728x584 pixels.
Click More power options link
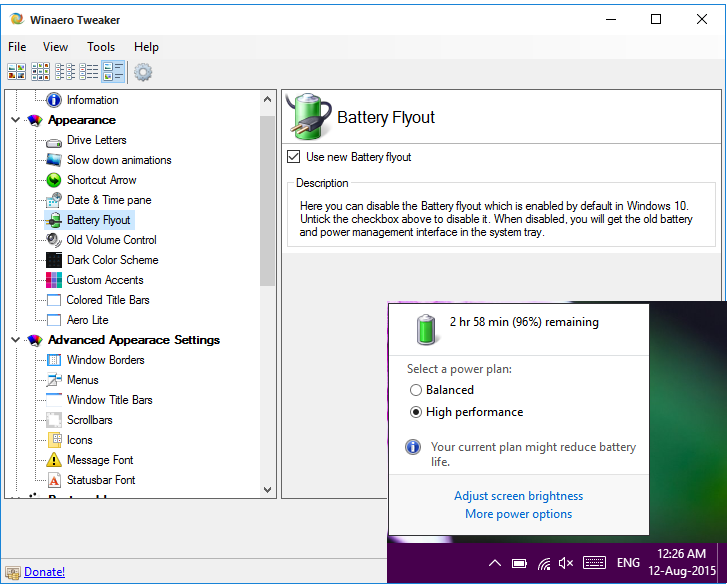coord(518,514)
